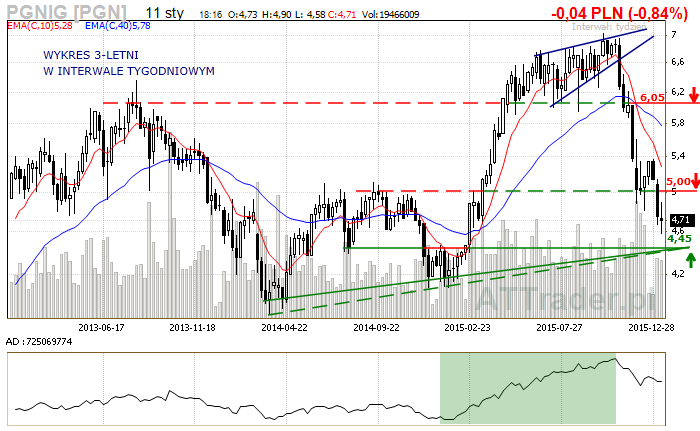Click the AD :725069774 indicator label
This screenshot has height=431, width=700.
39,342
